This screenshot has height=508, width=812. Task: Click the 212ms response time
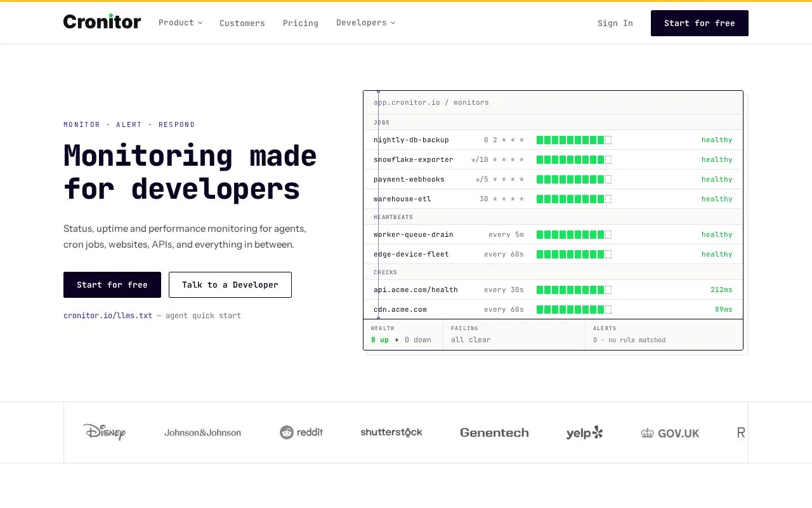721,290
